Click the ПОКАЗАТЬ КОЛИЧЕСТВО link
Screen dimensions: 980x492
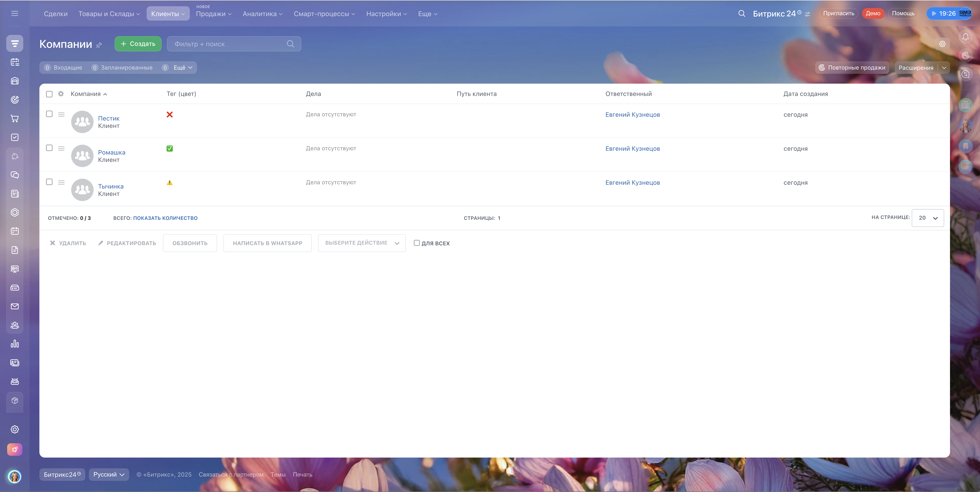point(165,218)
